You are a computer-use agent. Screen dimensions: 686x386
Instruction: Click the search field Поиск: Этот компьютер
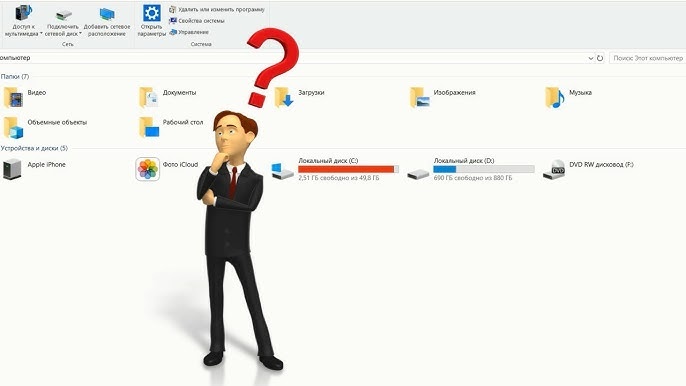[x=647, y=58]
